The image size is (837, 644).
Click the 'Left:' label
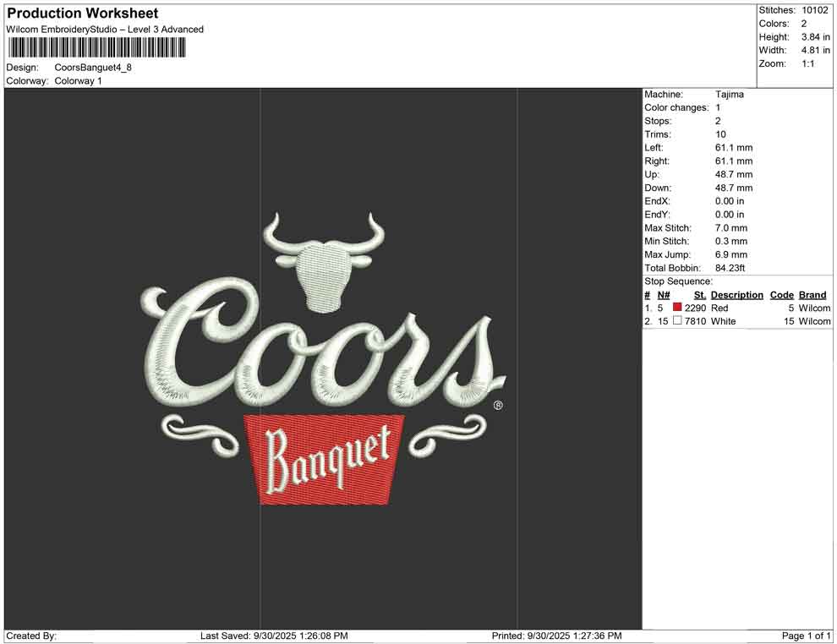point(654,147)
